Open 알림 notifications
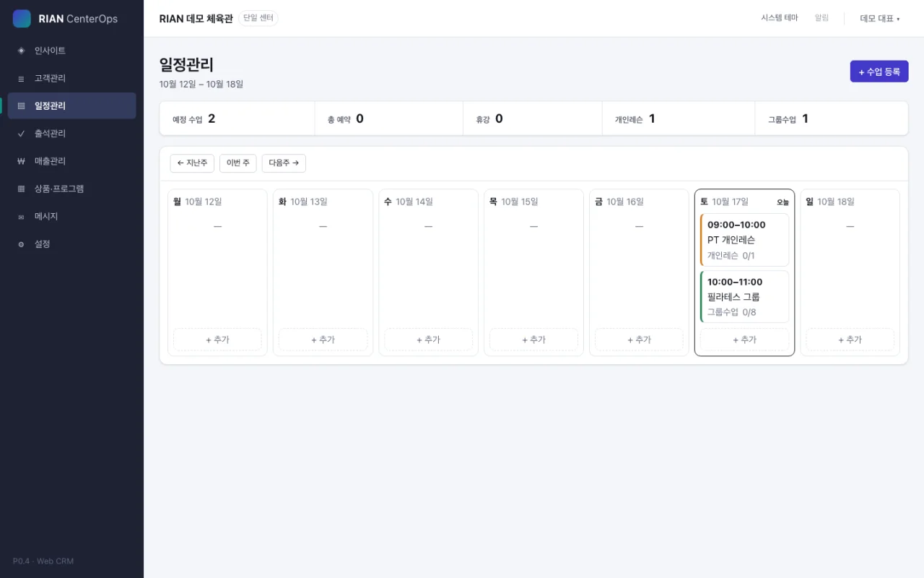Screen dimensions: 924x578 [x=821, y=18]
